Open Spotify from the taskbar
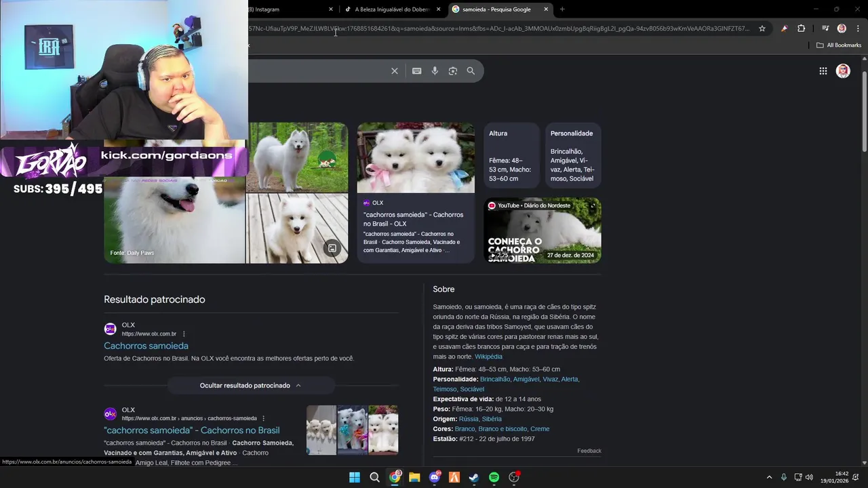This screenshot has height=488, width=868. (494, 477)
